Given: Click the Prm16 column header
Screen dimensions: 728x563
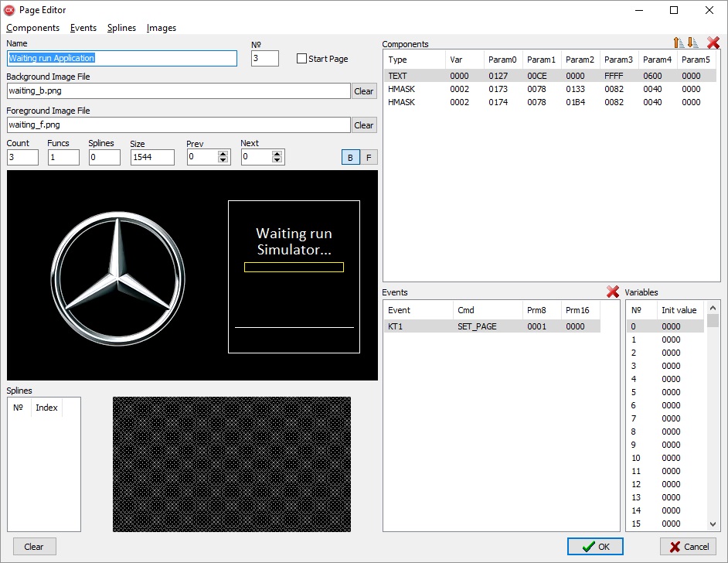Looking at the screenshot, I should coord(581,310).
